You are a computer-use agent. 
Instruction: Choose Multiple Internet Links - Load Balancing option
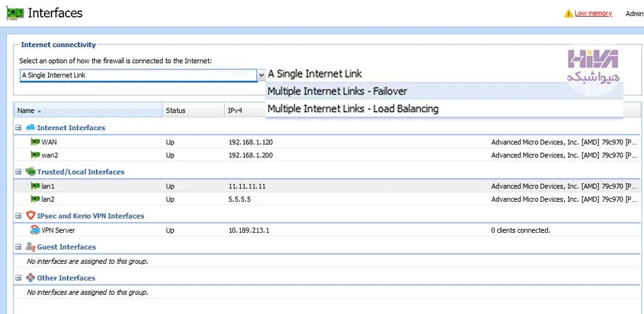point(444,108)
